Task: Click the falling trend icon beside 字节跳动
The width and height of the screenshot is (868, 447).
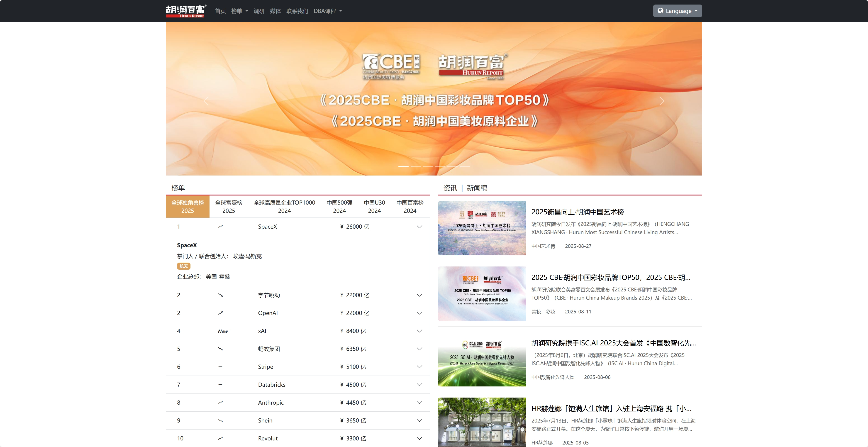Action: (220, 295)
